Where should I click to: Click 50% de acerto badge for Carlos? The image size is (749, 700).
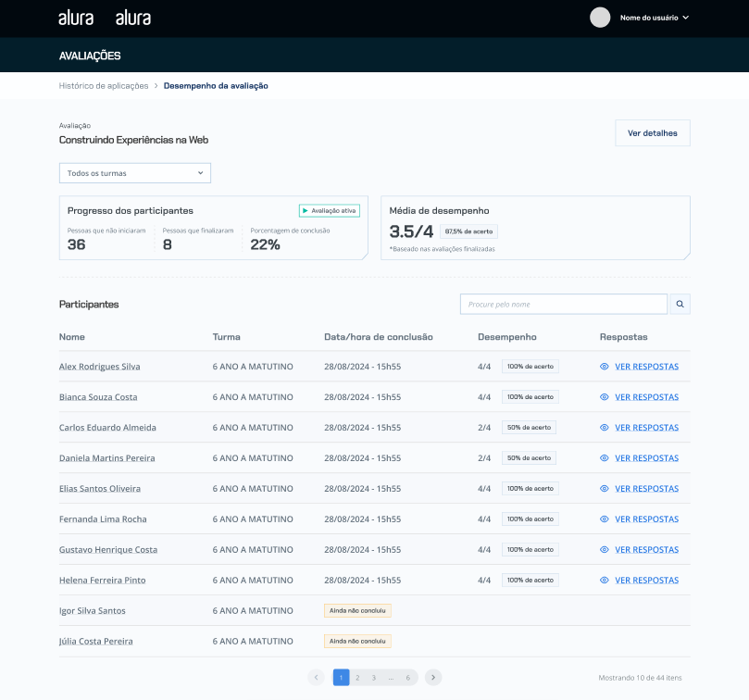pyautogui.click(x=529, y=428)
